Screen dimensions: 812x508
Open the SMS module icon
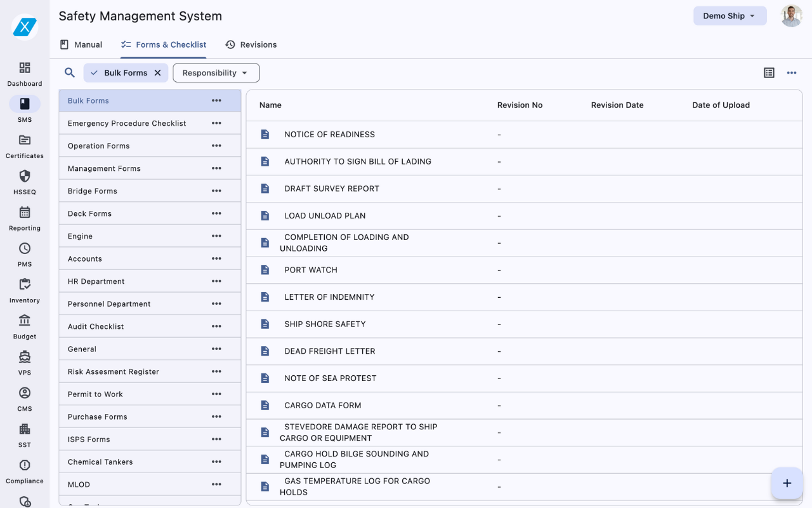[x=25, y=104]
